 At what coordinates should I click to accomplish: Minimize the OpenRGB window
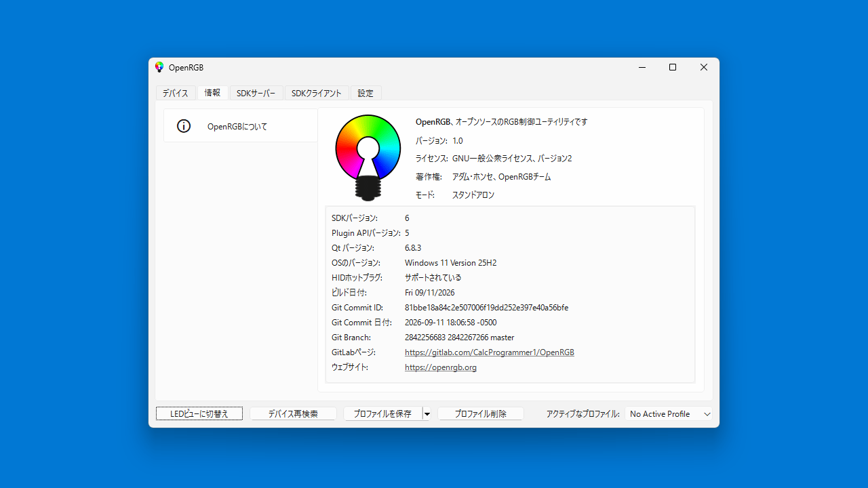click(x=642, y=67)
